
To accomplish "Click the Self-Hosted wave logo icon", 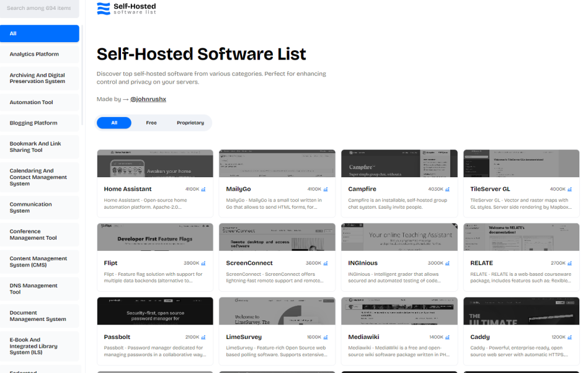I will [104, 9].
